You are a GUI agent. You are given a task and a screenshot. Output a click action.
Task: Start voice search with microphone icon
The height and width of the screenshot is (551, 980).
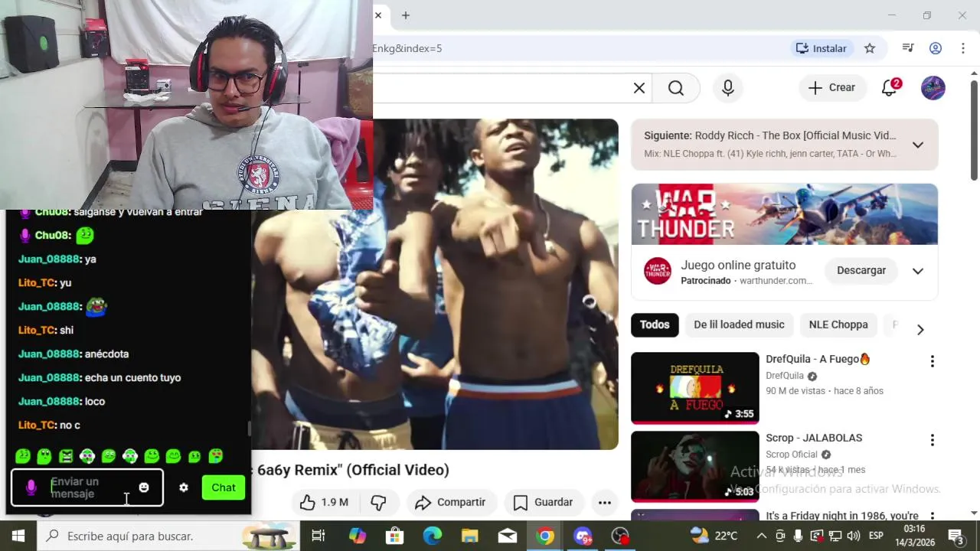728,88
